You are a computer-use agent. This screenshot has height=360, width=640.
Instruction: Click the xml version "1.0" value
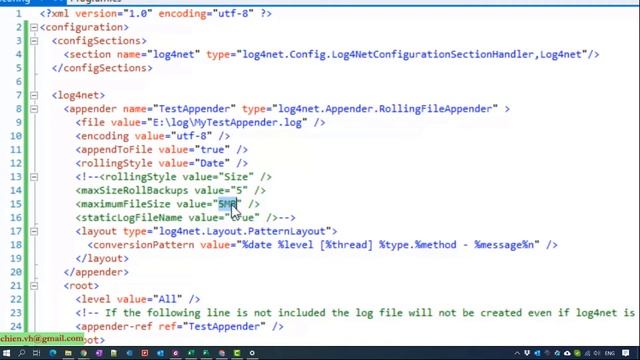pos(138,13)
